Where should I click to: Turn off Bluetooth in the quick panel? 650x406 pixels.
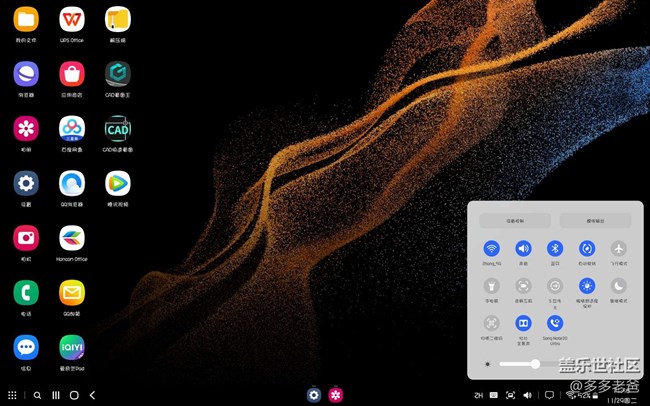pos(554,249)
